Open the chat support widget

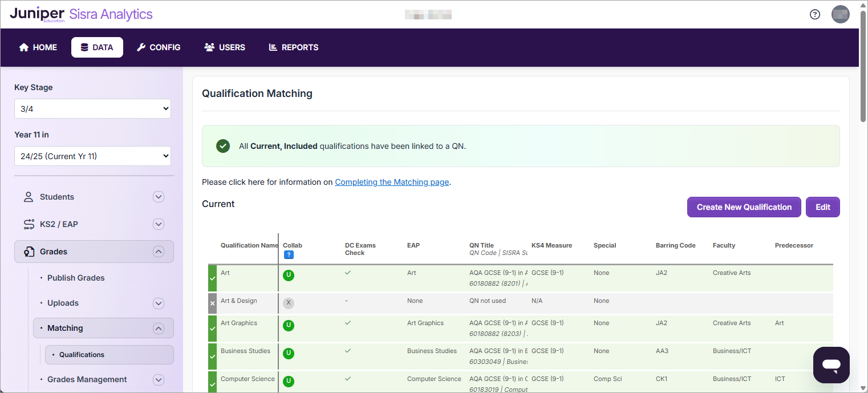[832, 365]
